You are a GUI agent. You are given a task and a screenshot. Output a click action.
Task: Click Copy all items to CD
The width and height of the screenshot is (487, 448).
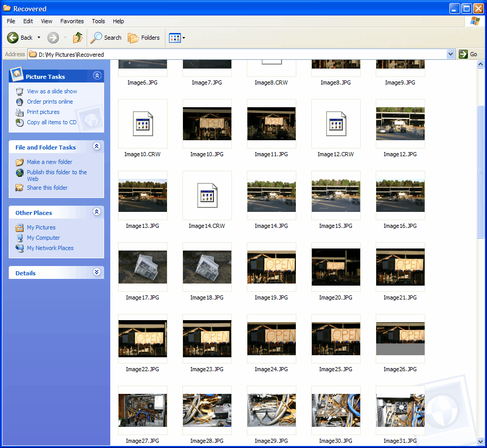pos(52,122)
